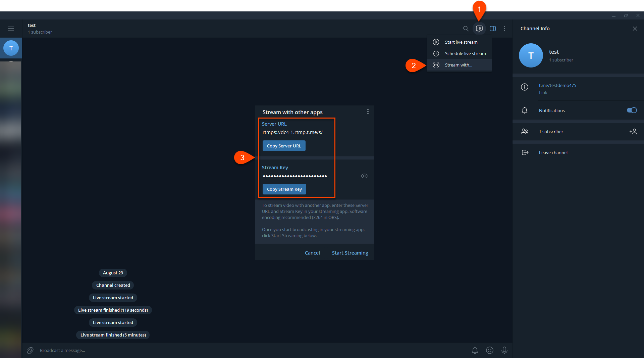Minimize the Telegram window
Image resolution: width=644 pixels, height=358 pixels.
coord(613,16)
